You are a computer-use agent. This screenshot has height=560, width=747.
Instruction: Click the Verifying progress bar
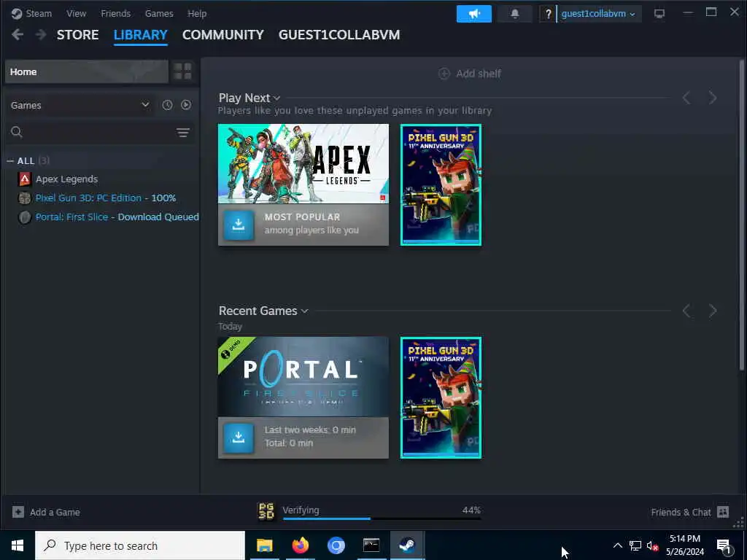382,518
